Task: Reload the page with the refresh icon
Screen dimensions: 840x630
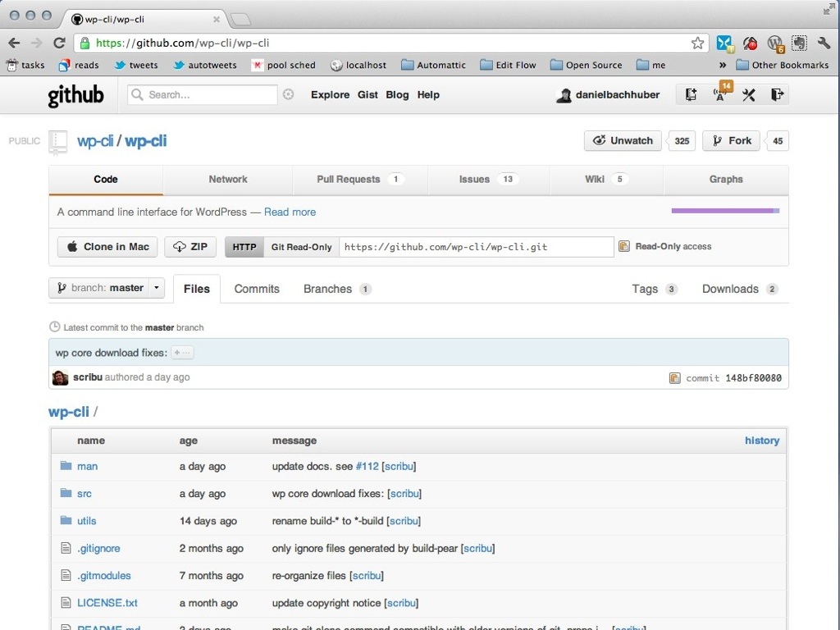Action: [x=59, y=43]
